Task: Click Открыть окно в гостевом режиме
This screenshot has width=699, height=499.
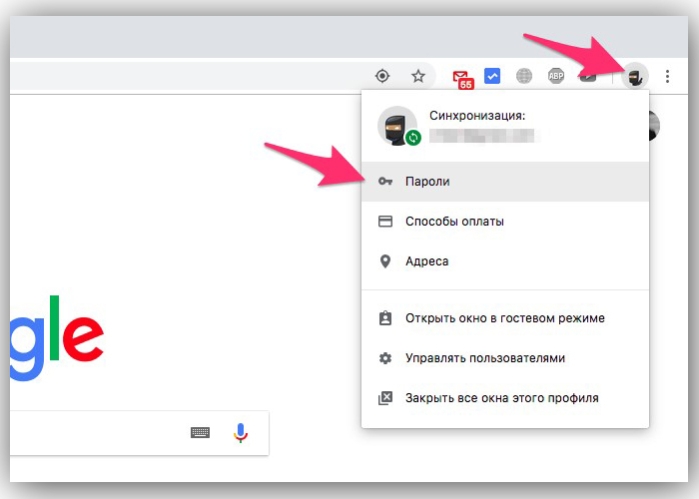Action: coord(505,318)
